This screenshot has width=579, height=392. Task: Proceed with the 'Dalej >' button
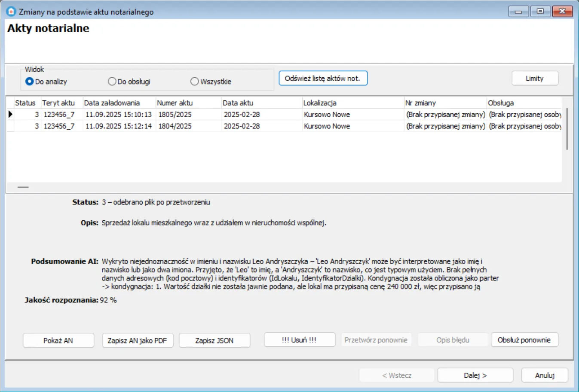(475, 375)
